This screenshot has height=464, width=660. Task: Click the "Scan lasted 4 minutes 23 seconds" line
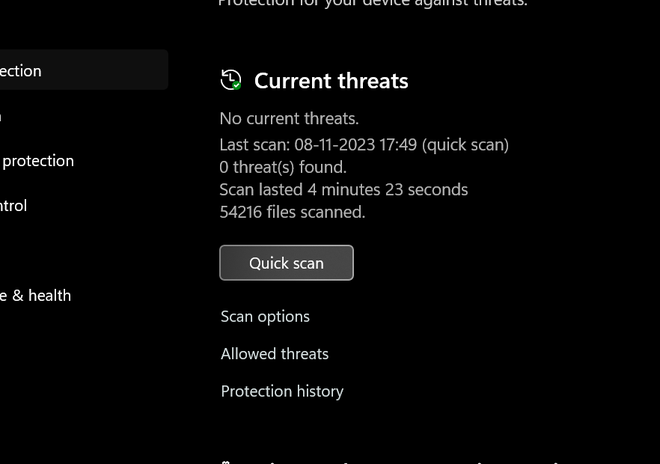click(343, 189)
